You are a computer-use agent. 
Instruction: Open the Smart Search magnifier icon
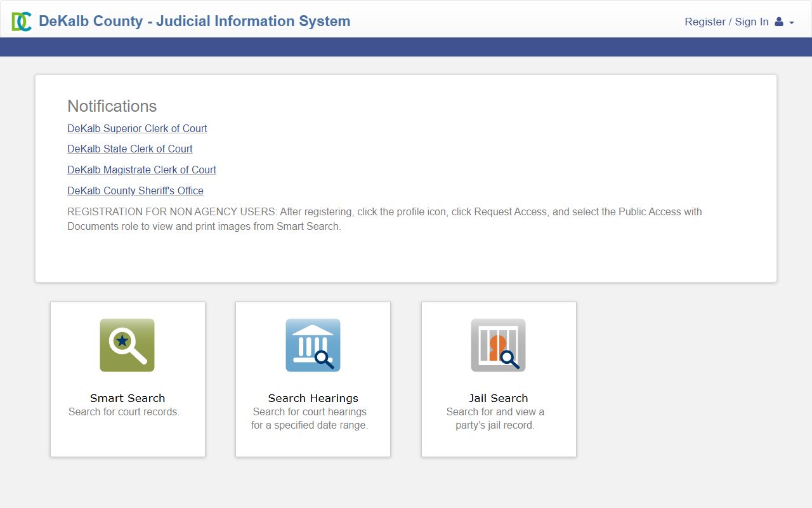click(127, 345)
